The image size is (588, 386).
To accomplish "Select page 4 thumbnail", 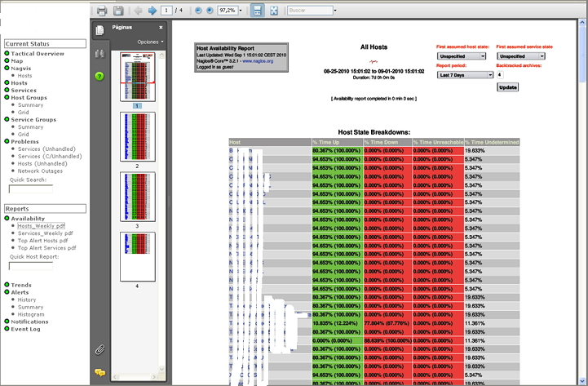I will pos(138,256).
